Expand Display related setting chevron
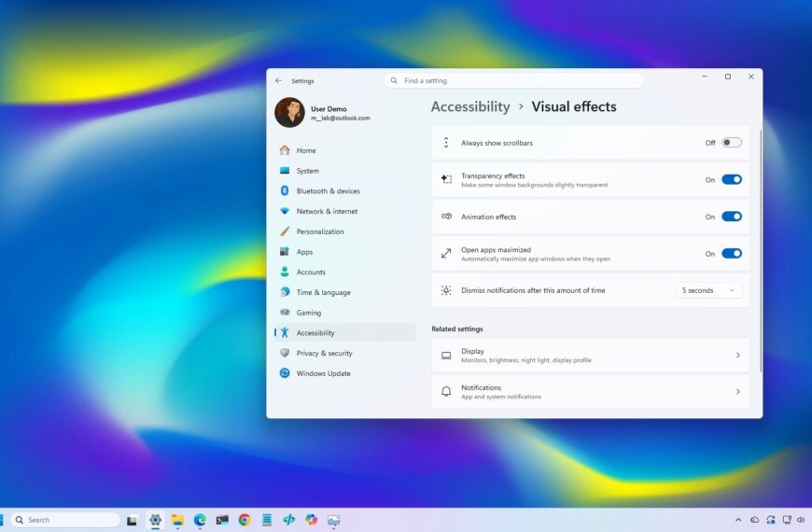Image resolution: width=812 pixels, height=532 pixels. click(738, 356)
